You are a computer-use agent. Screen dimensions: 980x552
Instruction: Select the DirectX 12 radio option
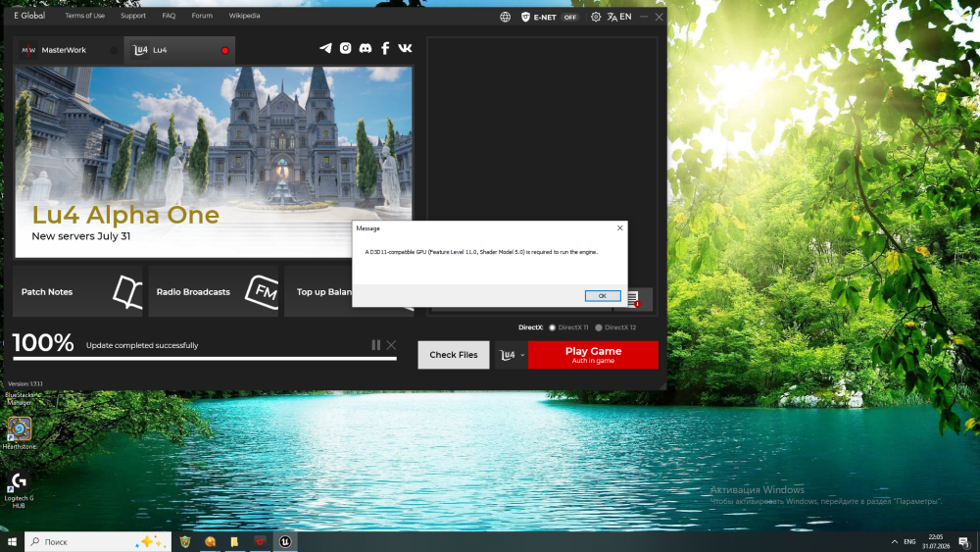599,327
